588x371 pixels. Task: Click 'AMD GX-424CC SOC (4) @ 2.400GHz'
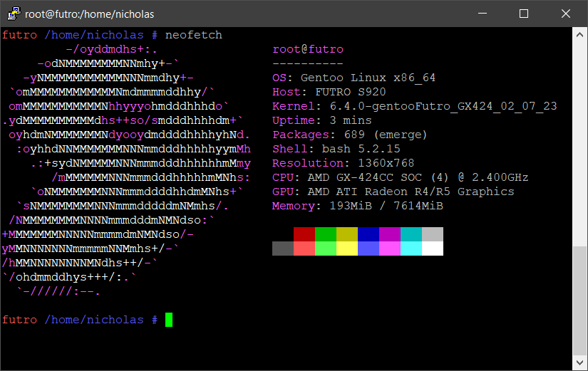418,177
